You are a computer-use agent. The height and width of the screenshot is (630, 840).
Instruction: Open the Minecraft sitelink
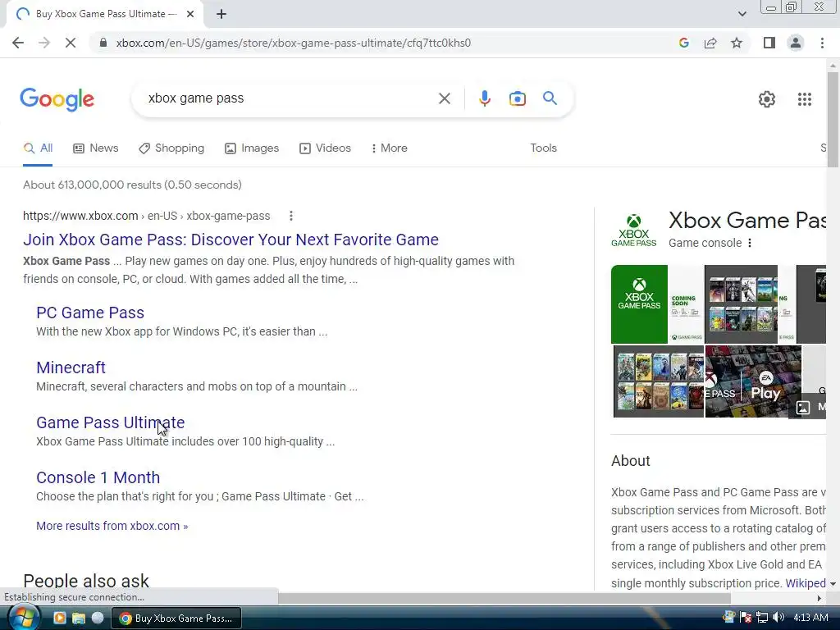point(71,367)
